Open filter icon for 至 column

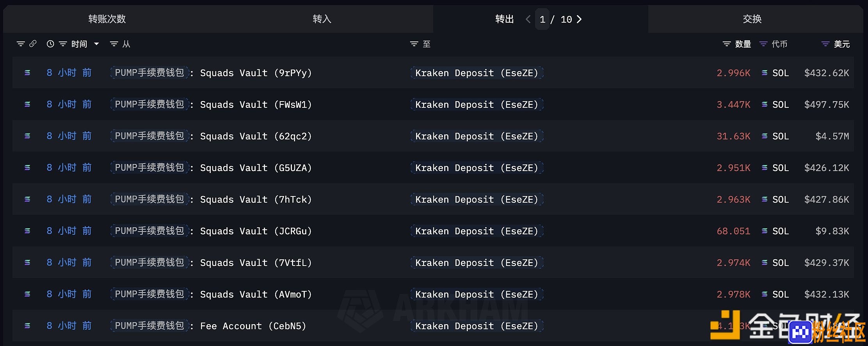pos(414,44)
